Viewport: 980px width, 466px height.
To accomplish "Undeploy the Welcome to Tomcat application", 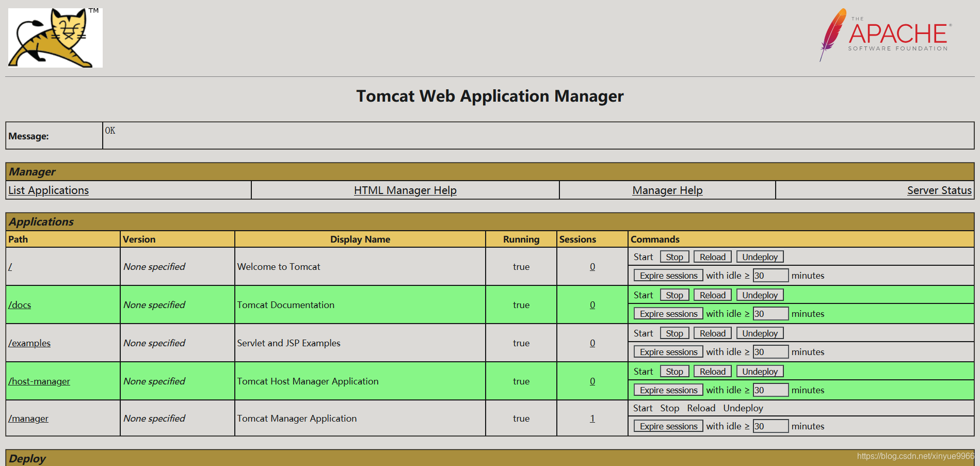I will 760,257.
